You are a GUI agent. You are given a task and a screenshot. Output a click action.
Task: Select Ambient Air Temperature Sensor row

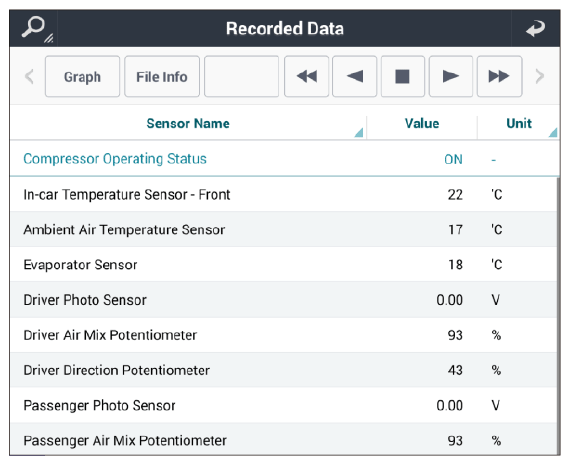click(x=284, y=229)
